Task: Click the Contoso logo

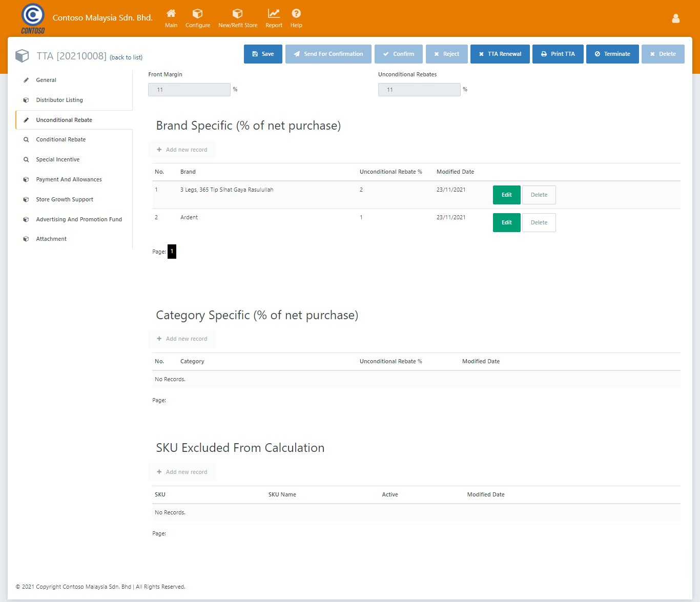Action: pyautogui.click(x=33, y=18)
